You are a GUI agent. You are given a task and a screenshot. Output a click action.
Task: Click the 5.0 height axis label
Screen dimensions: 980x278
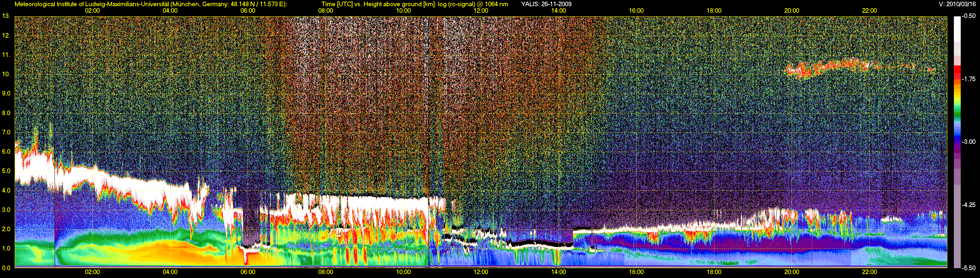[6, 171]
